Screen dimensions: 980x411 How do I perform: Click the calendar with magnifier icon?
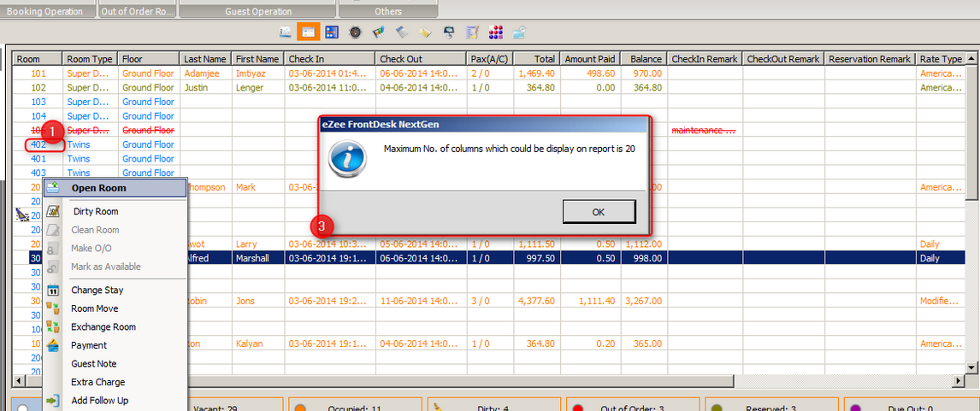[519, 32]
